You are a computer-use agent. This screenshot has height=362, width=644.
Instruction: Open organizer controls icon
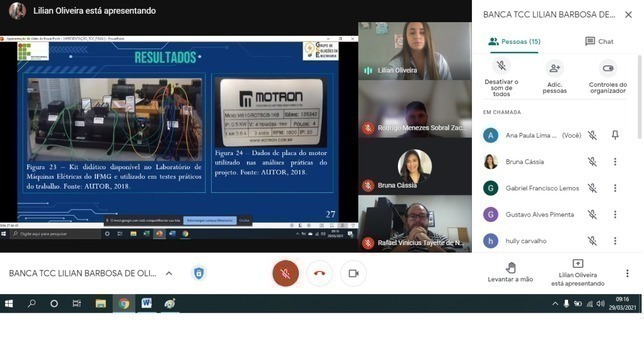[x=608, y=68]
